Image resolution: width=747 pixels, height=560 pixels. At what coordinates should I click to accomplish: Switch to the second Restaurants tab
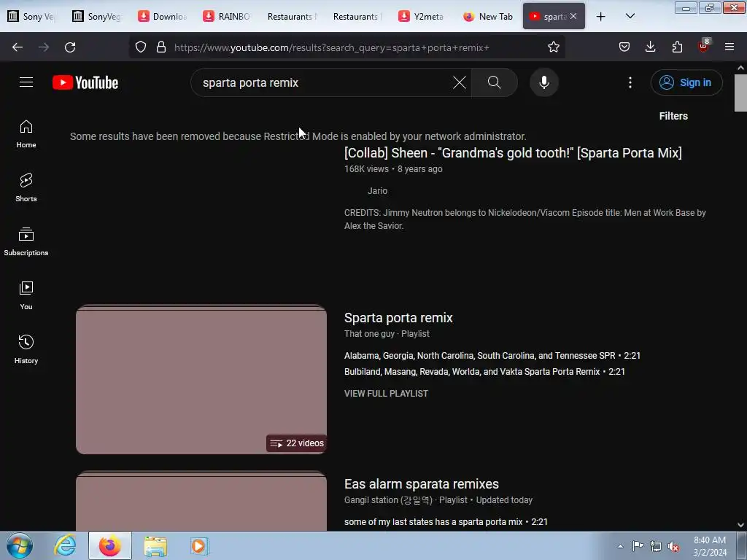tap(357, 17)
